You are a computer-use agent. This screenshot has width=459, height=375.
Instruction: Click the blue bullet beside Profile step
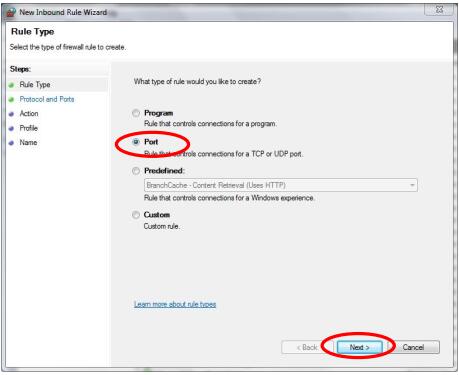coord(12,128)
